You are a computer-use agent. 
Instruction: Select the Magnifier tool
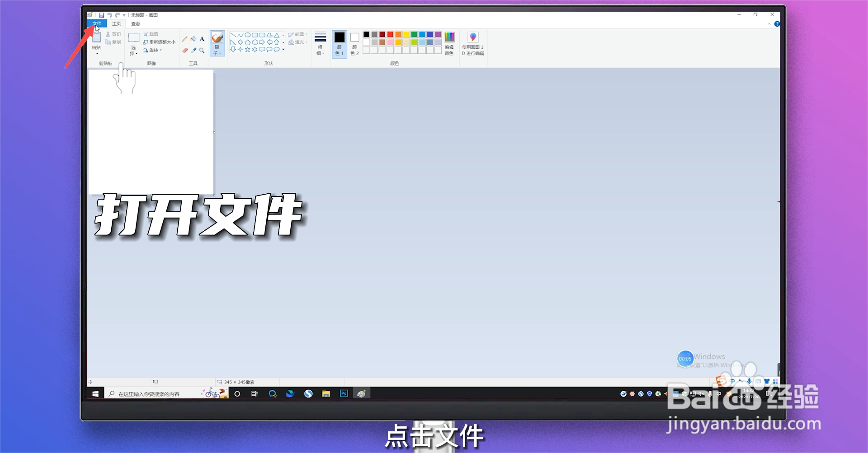pos(202,51)
